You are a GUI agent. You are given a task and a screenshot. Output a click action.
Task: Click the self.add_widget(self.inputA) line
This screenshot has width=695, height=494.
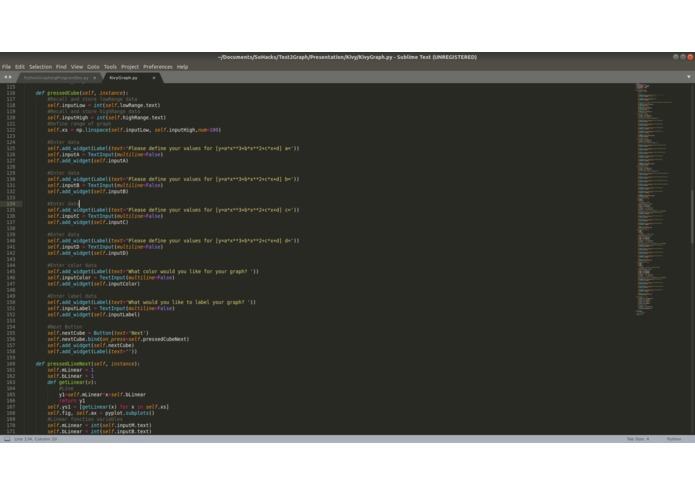[88, 161]
